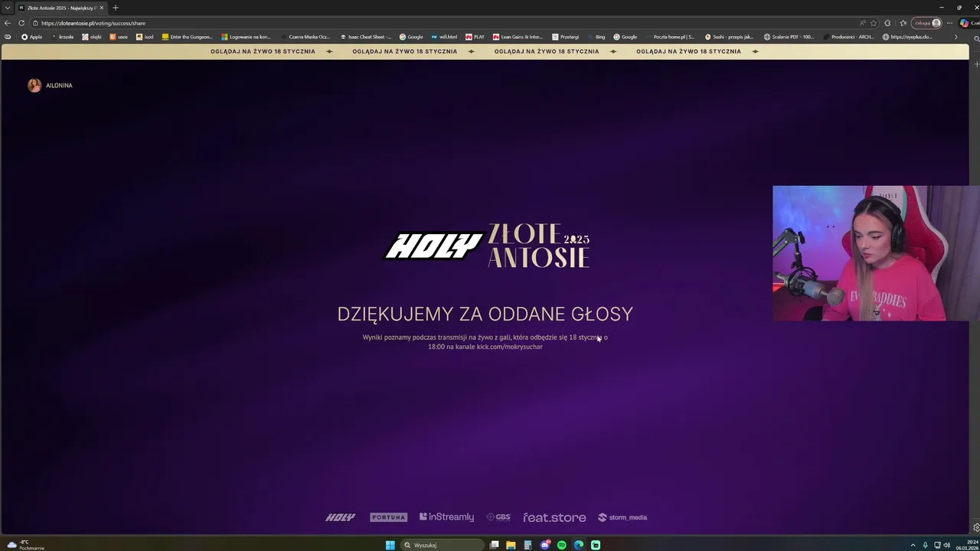Open the Sushi - przepis bookmark

tap(730, 37)
